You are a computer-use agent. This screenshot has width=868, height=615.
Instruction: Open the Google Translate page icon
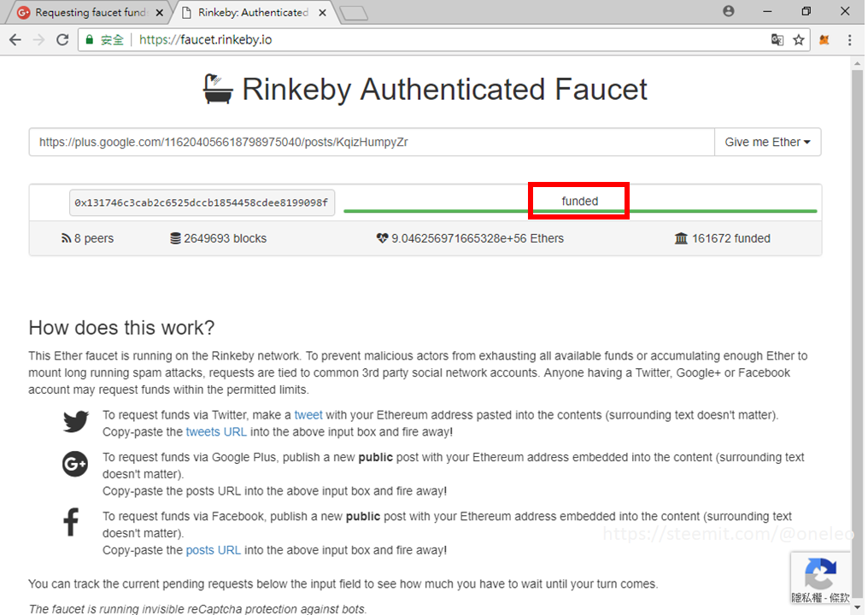pyautogui.click(x=777, y=40)
